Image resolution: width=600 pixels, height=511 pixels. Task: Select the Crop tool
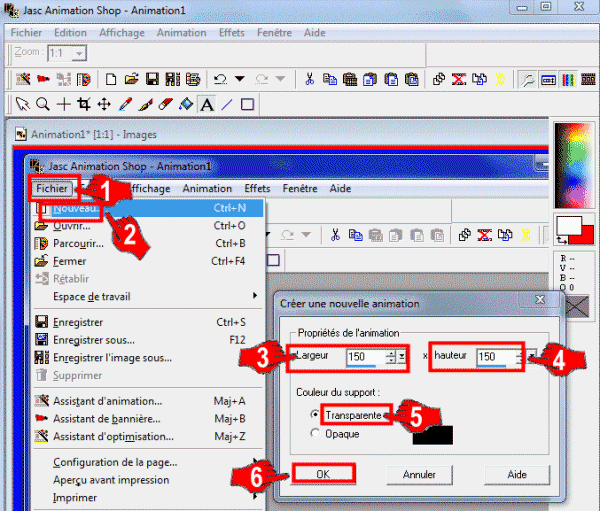point(84,104)
